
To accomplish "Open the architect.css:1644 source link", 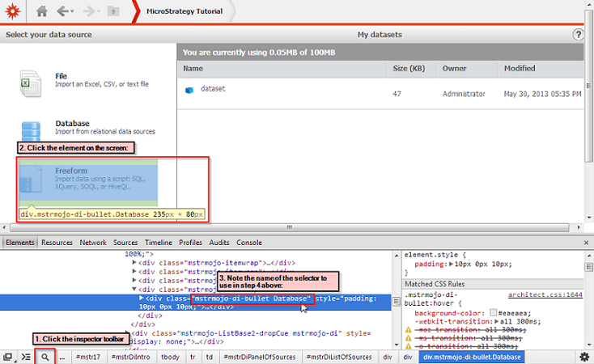I will [x=545, y=294].
